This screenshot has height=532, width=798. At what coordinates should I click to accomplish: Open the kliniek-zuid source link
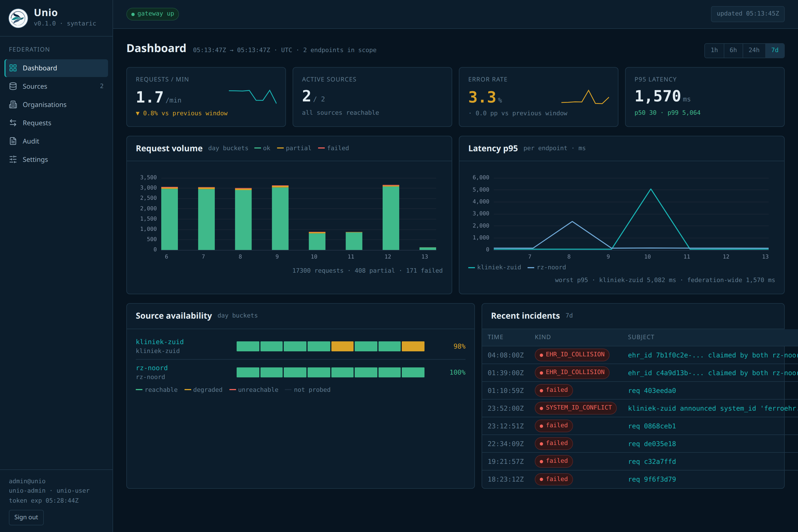click(x=160, y=342)
